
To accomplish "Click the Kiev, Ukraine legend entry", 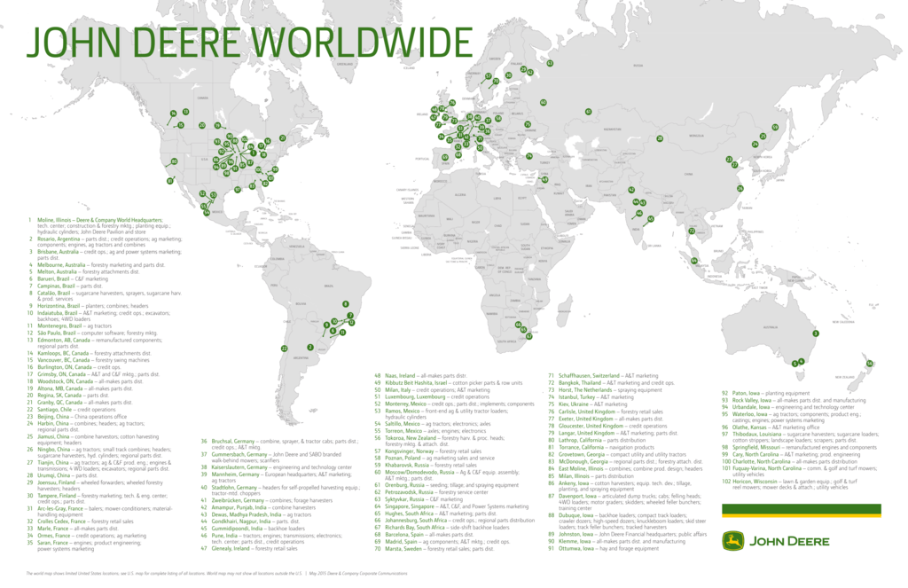I will tap(588, 404).
